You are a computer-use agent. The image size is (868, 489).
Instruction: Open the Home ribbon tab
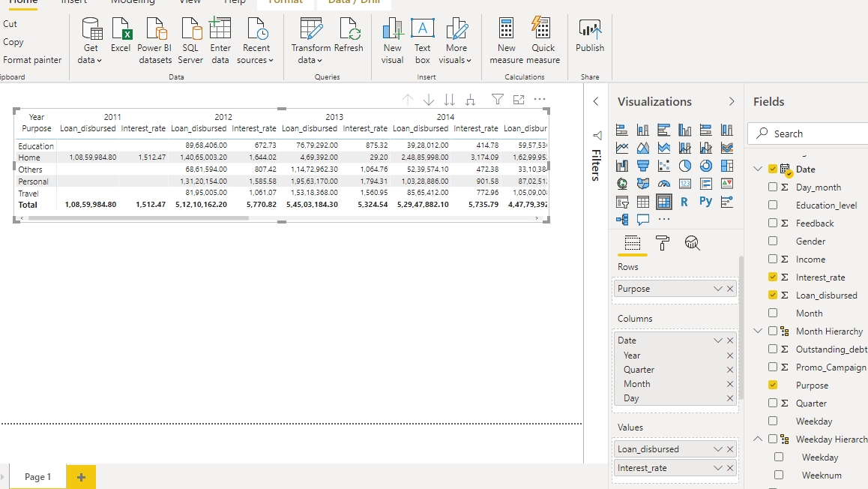22,2
